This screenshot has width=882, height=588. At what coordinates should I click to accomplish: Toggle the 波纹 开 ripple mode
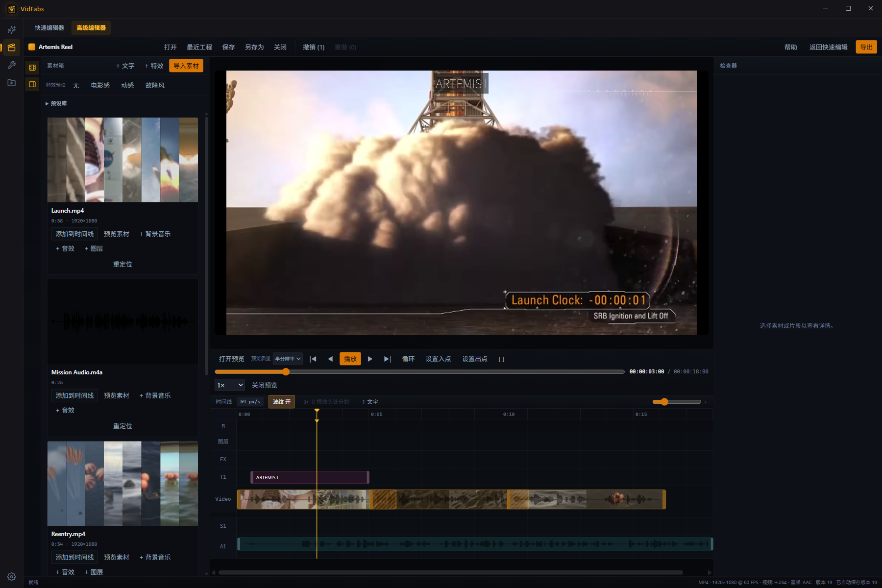tap(282, 402)
